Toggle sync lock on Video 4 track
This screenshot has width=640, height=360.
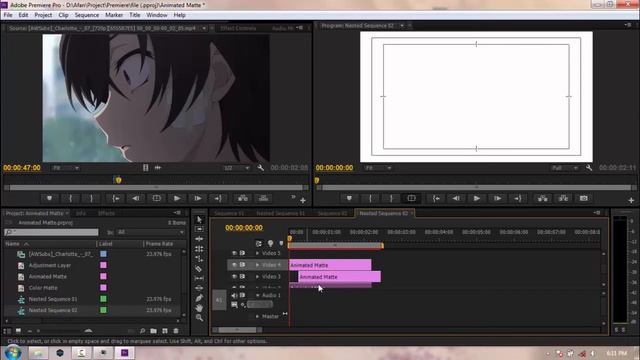(242, 265)
